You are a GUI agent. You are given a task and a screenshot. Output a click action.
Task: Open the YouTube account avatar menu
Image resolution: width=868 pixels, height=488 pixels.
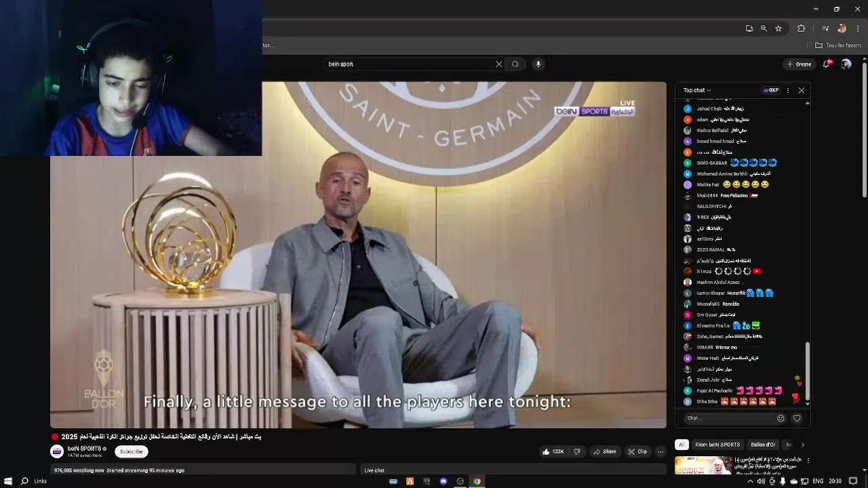(x=846, y=64)
